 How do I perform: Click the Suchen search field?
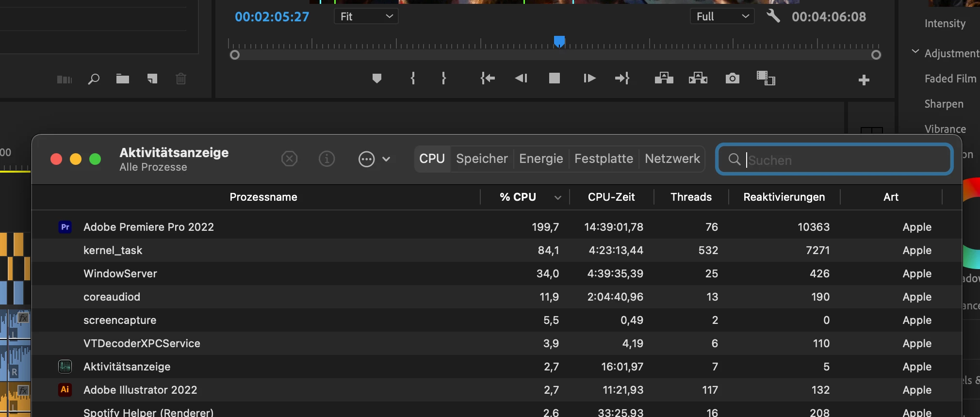pos(834,159)
